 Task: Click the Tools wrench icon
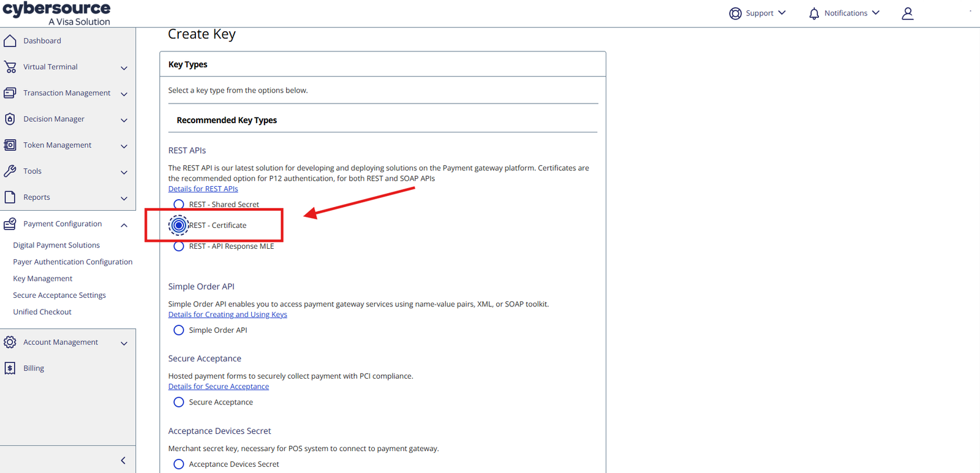click(10, 171)
